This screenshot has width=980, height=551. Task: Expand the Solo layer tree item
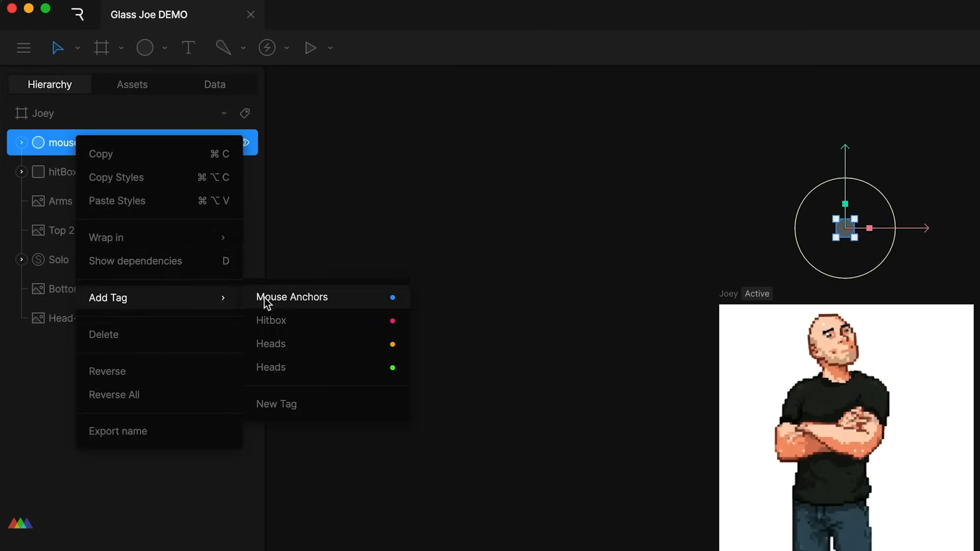click(21, 260)
